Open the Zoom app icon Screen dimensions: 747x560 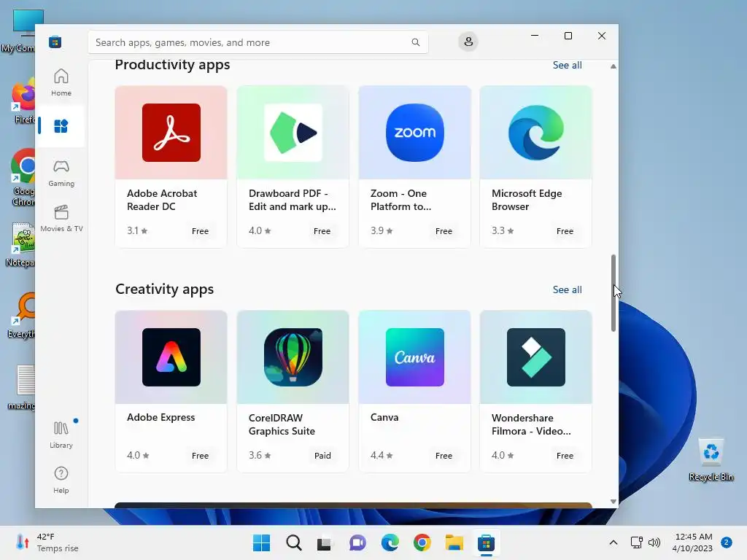414,133
